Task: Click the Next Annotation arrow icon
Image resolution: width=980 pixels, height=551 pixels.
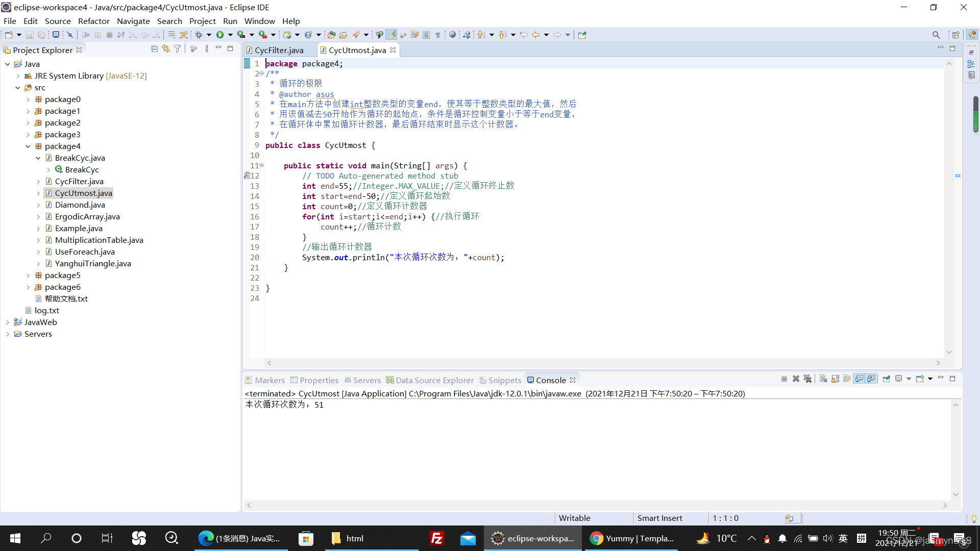Action: (481, 35)
